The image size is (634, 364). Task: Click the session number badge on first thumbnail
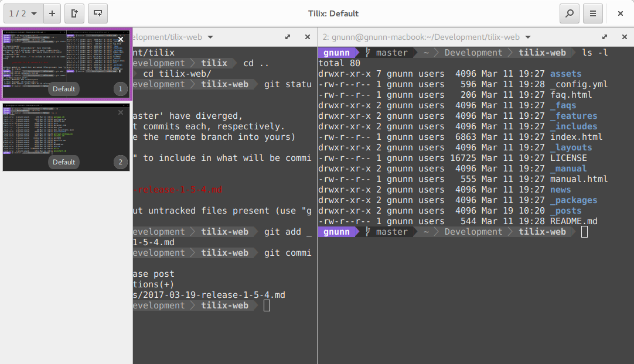pos(120,89)
